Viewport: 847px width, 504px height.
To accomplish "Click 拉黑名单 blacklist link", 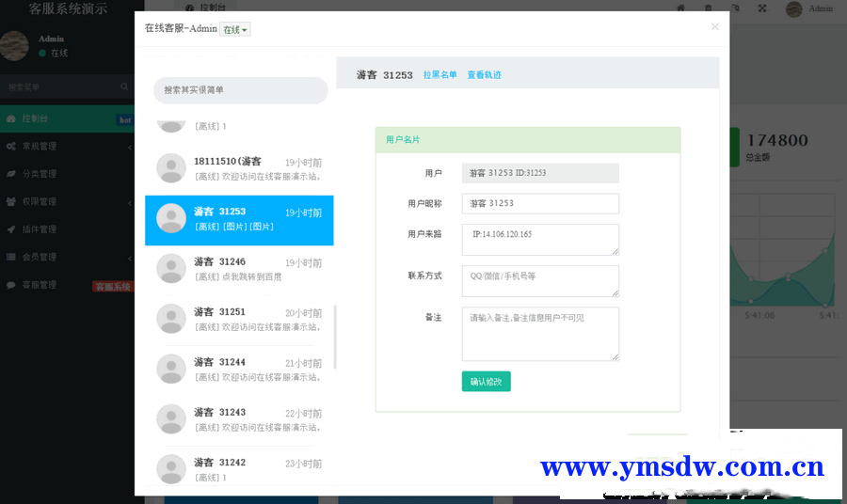I will click(439, 75).
